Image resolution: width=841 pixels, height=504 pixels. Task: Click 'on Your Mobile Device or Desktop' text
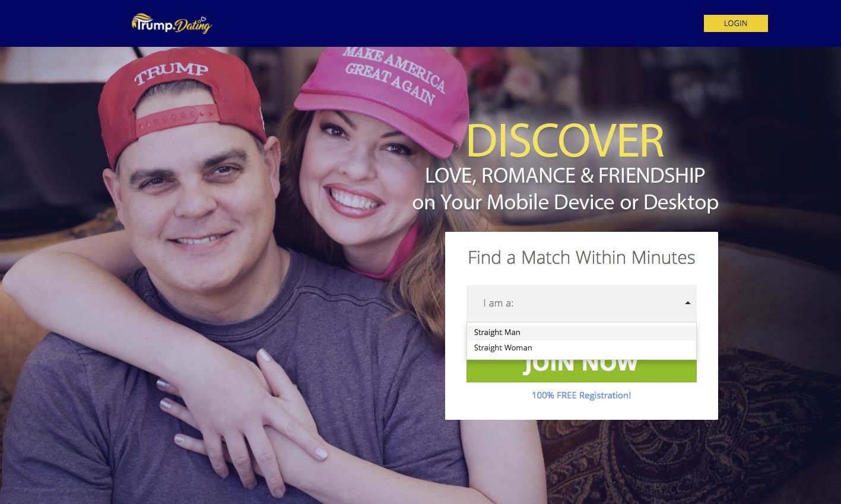point(565,202)
